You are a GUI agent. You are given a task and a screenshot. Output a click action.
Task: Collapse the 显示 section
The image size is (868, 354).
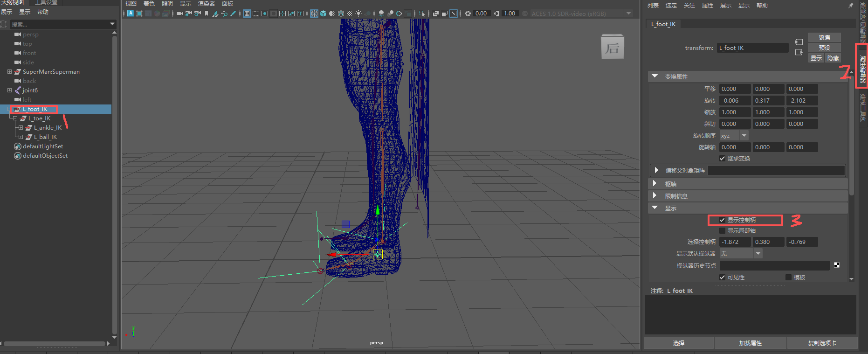[655, 208]
